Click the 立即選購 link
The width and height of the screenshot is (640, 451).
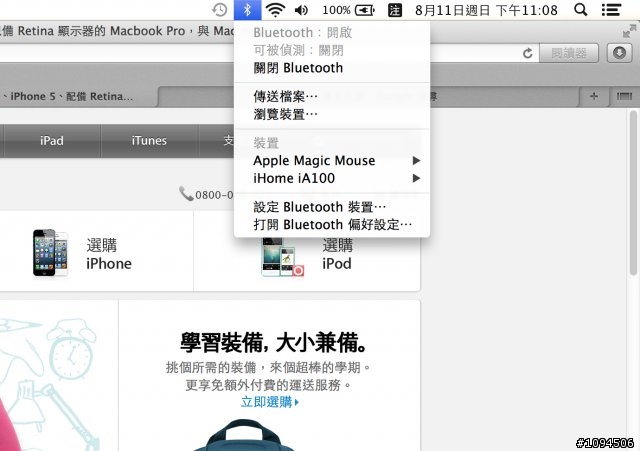[x=269, y=402]
